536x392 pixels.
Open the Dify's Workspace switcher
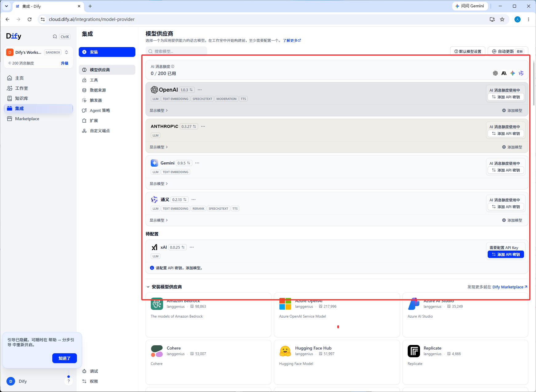click(39, 52)
